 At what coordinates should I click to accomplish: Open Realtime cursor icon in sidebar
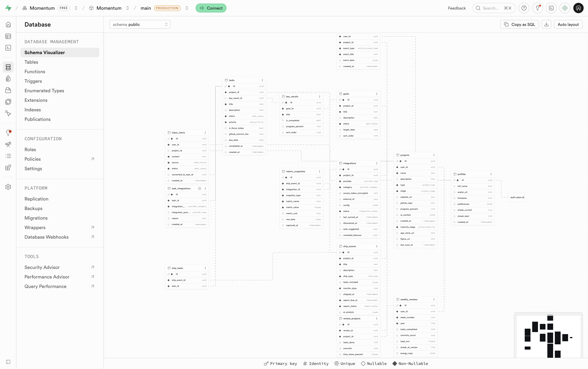point(8,113)
